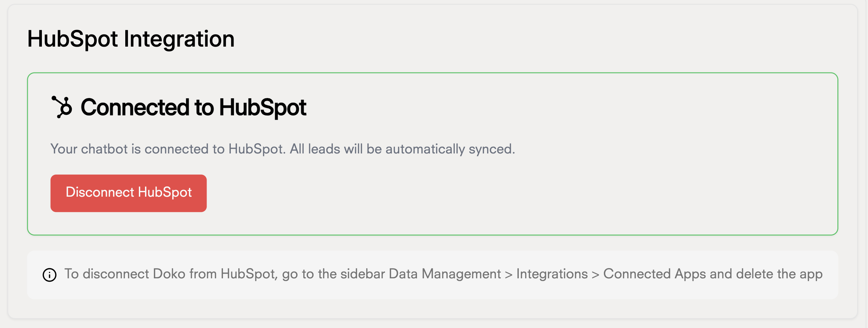Viewport: 868px width, 328px height.
Task: Click the info circle icon
Action: coord(49,275)
